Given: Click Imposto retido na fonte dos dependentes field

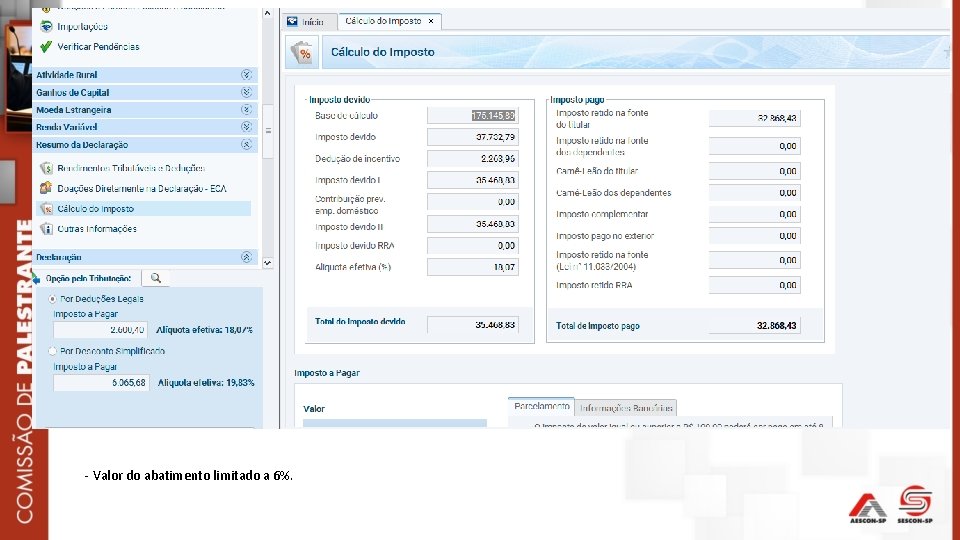Looking at the screenshot, I should (x=754, y=146).
